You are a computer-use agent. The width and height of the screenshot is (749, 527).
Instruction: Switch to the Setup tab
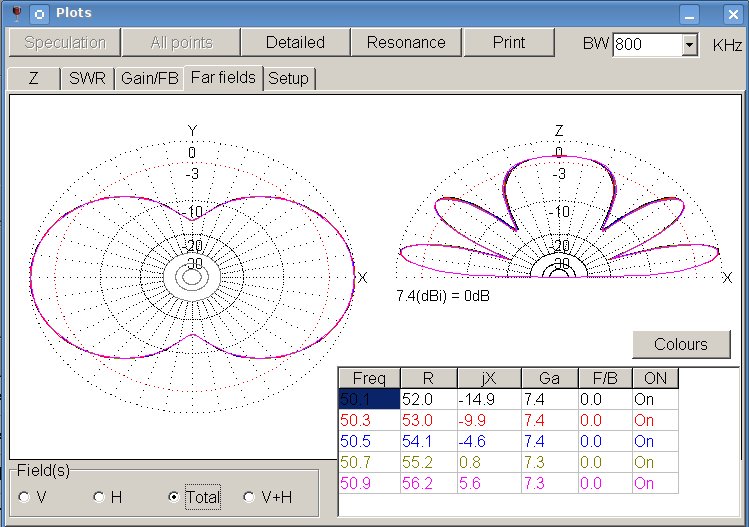pyautogui.click(x=289, y=78)
